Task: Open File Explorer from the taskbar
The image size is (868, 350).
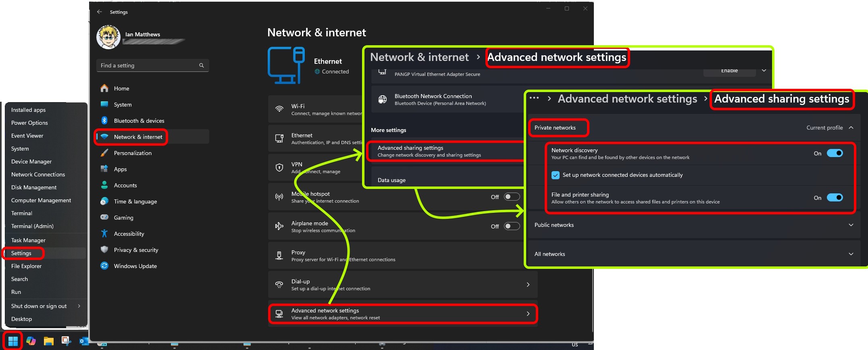Action: [49, 341]
